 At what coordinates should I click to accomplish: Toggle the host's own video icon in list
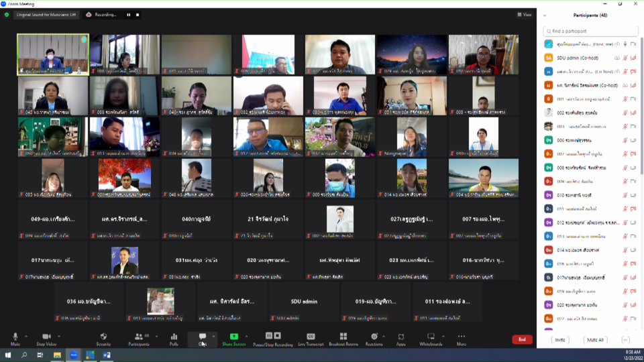tap(633, 44)
